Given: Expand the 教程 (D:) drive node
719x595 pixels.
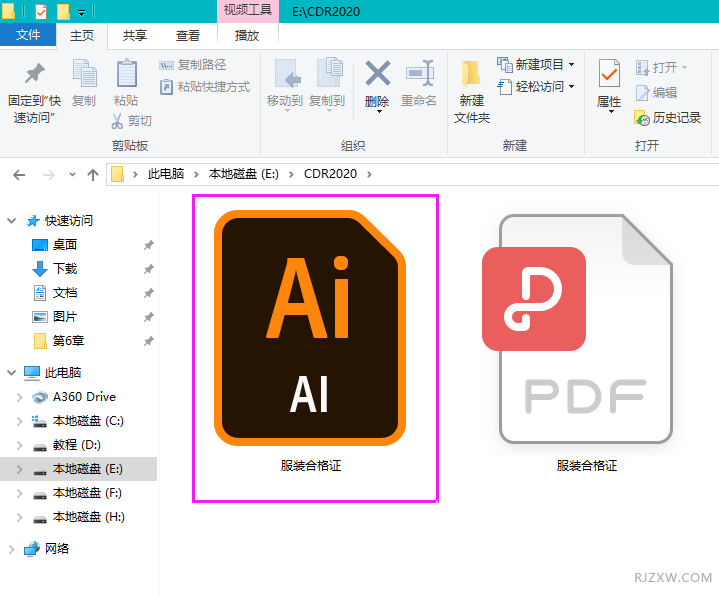Looking at the screenshot, I should point(19,445).
